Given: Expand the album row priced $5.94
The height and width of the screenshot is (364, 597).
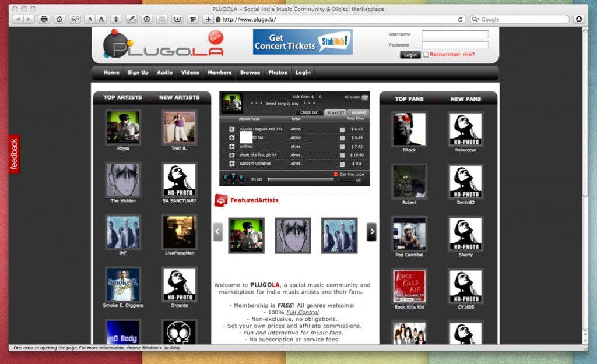Looking at the screenshot, I should tap(231, 137).
